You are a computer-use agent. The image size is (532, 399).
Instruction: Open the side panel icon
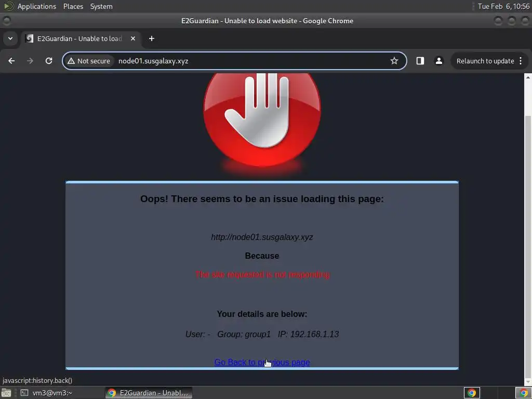[420, 61]
